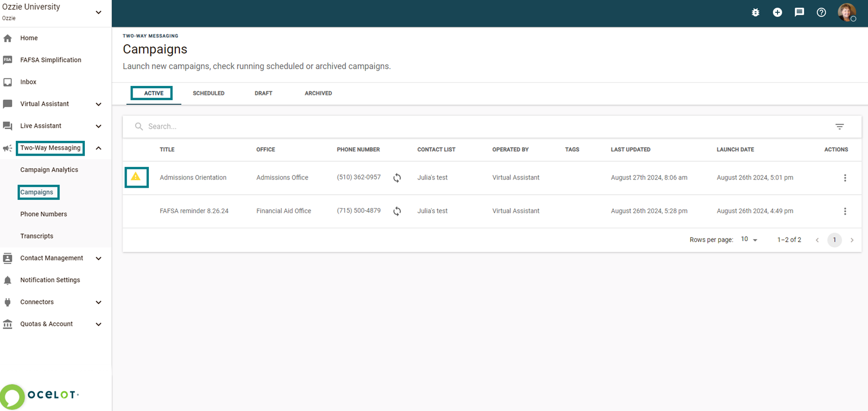
Task: Open the chat message icon in header
Action: point(799,12)
